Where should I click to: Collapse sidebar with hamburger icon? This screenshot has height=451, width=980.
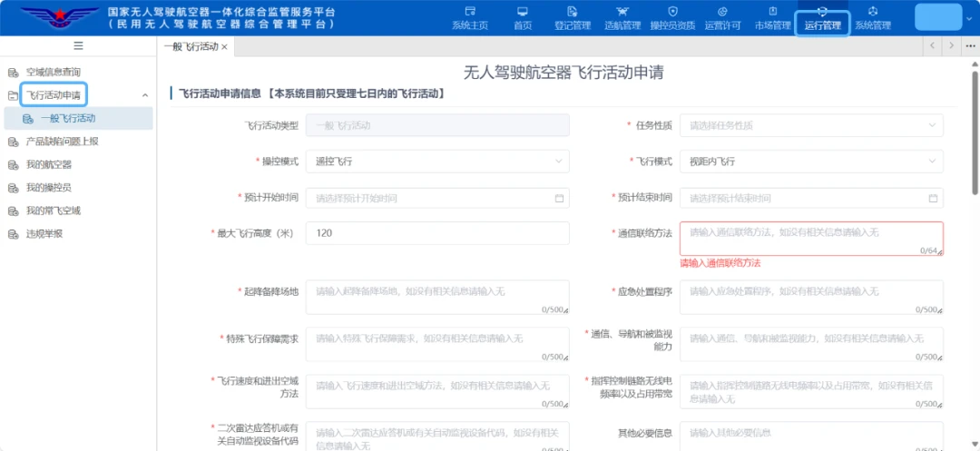tap(78, 45)
